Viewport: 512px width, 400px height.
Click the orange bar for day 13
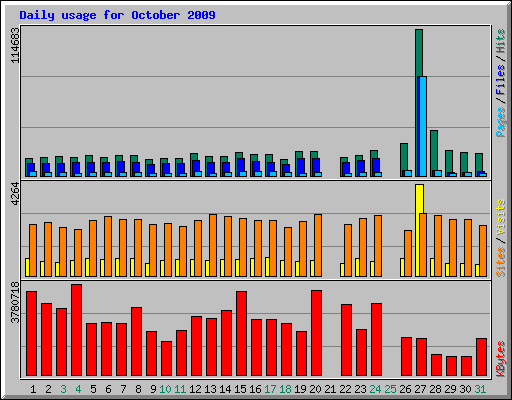(213, 245)
